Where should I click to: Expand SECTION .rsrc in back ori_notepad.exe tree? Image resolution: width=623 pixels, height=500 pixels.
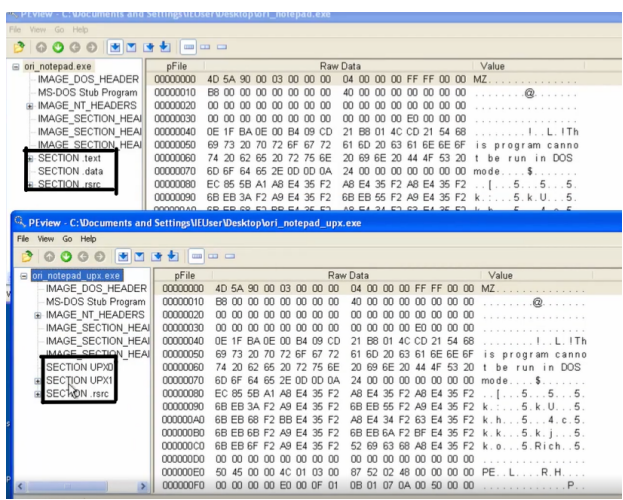30,184
